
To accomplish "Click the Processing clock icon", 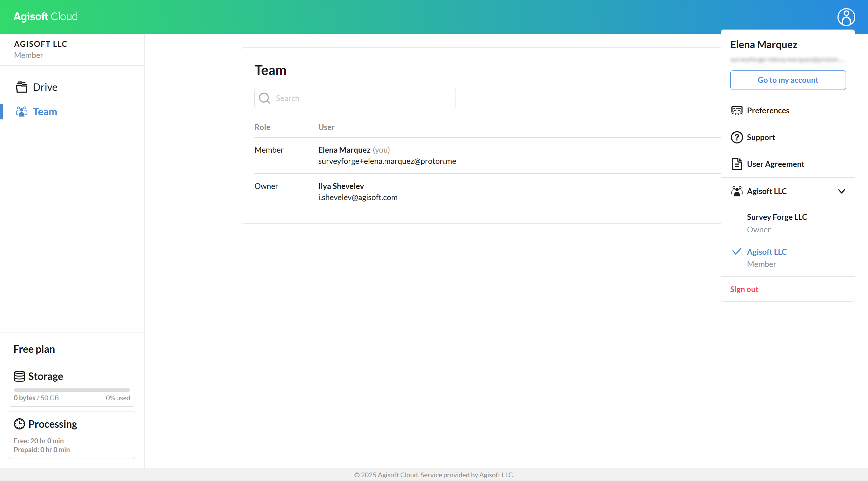I will click(19, 424).
